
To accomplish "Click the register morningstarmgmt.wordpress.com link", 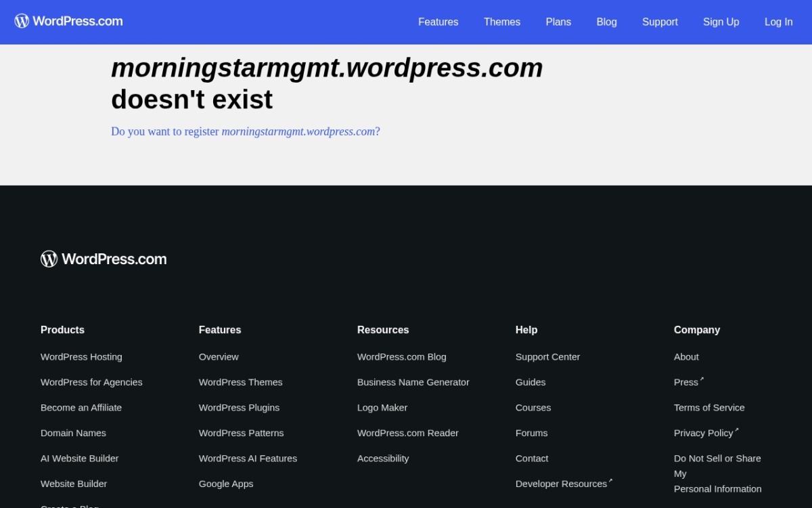I will (246, 131).
